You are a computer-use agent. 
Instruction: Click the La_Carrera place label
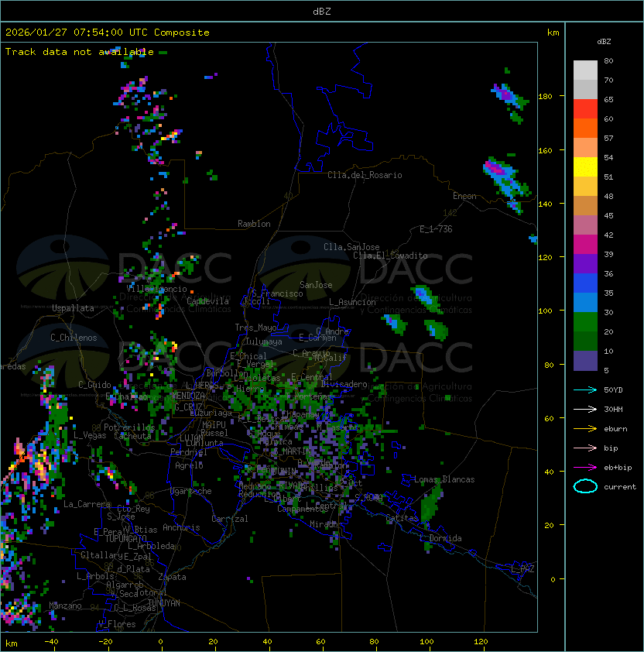[x=87, y=504]
